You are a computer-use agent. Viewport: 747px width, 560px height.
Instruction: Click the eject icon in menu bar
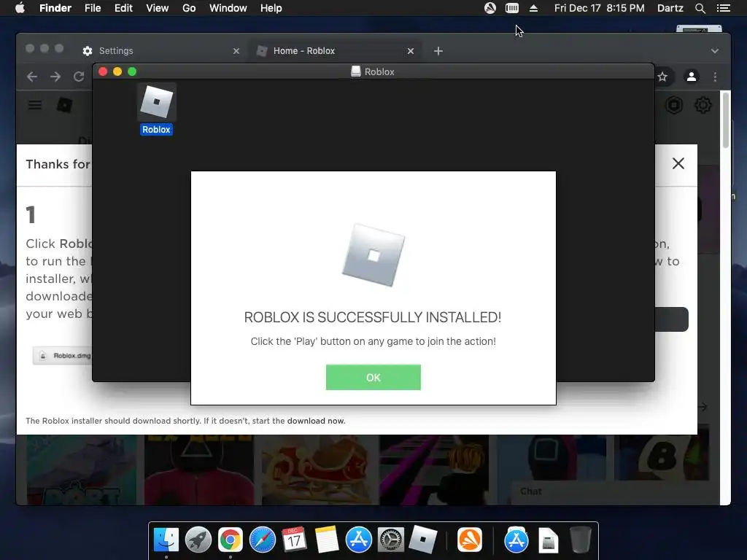click(x=533, y=8)
